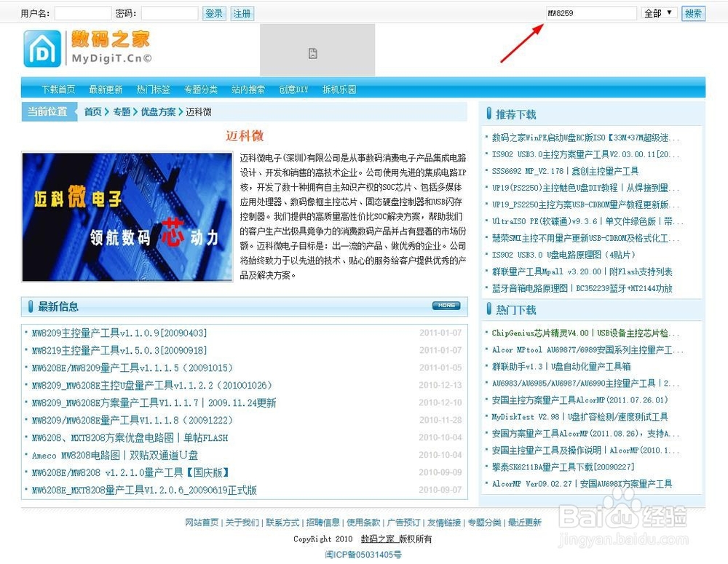Open MW8209/MW6208E量产工具V1.1.1.8 link

tap(132, 420)
